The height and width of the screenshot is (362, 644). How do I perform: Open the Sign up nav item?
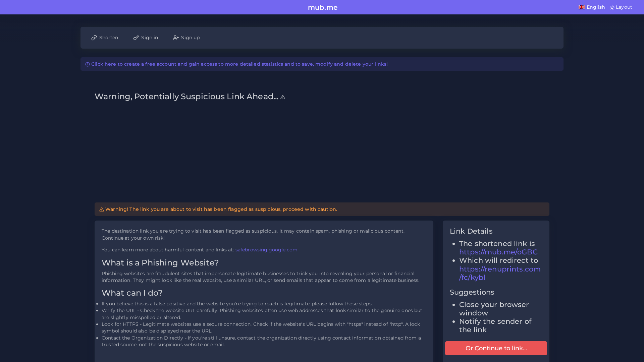[186, 38]
